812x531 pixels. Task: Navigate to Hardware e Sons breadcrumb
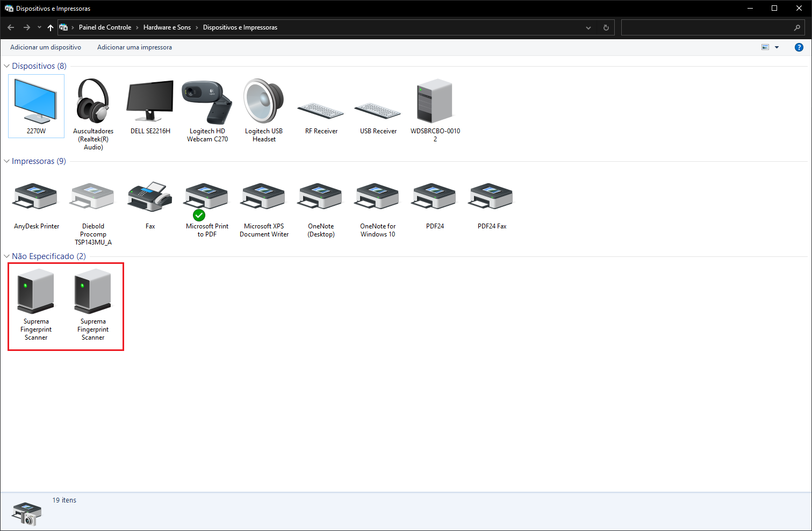(167, 27)
